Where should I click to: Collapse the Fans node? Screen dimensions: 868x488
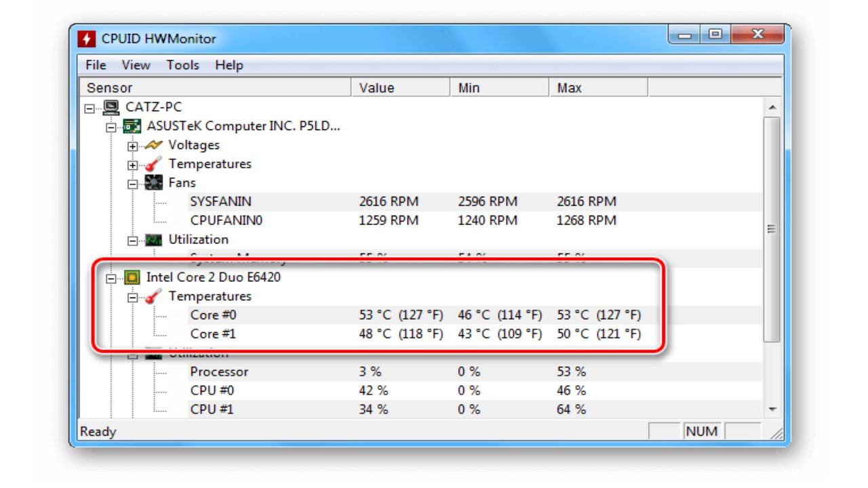[134, 184]
